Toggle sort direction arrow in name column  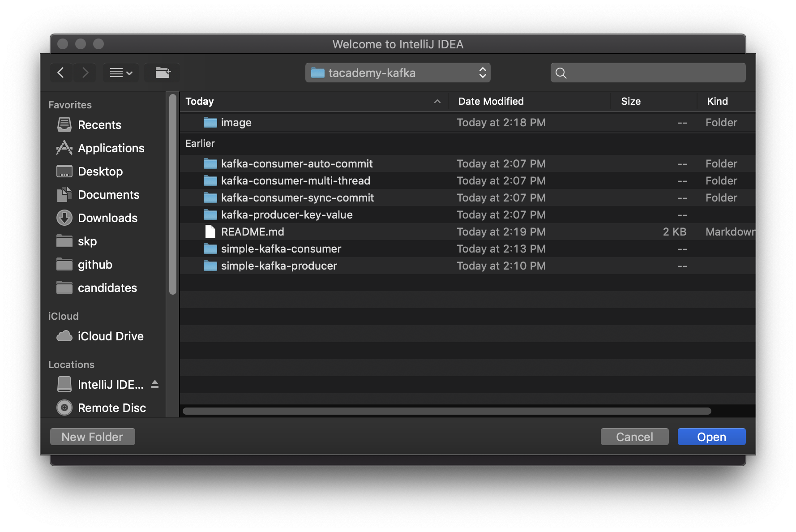(x=437, y=102)
